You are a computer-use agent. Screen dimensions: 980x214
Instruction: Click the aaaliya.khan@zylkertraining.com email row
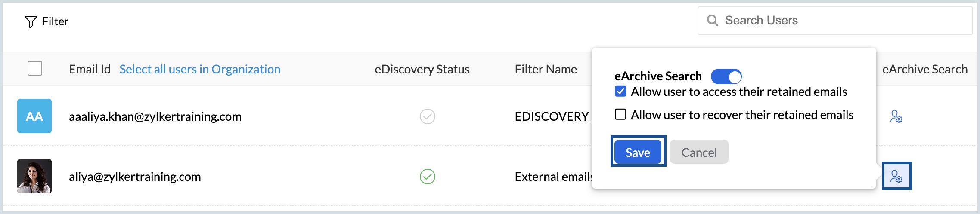coord(155,116)
